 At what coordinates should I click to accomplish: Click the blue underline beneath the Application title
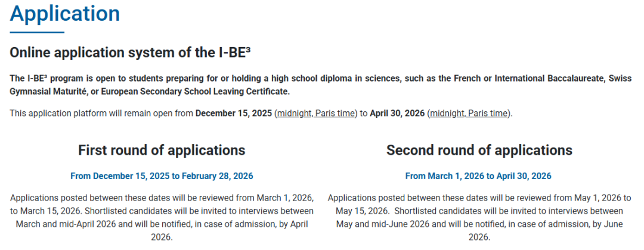37,32
